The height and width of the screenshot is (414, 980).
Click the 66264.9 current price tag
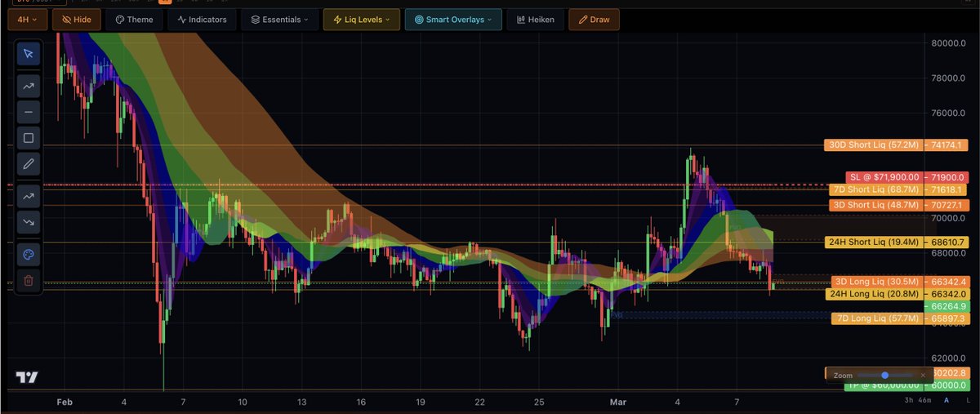coord(946,306)
